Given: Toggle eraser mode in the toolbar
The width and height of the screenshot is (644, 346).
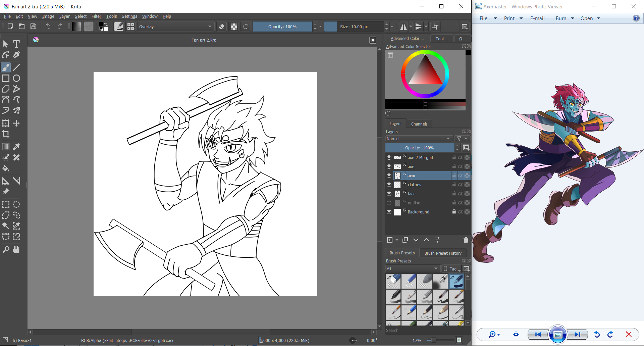Looking at the screenshot, I should [x=221, y=27].
